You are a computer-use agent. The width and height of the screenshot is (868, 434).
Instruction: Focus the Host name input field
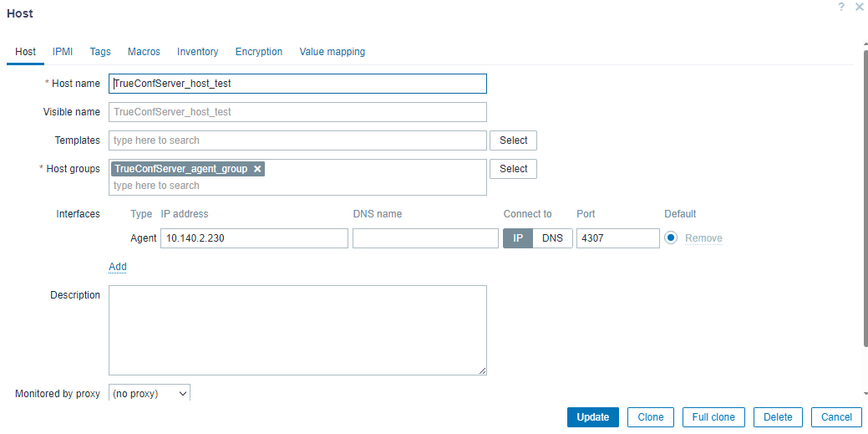coord(297,84)
